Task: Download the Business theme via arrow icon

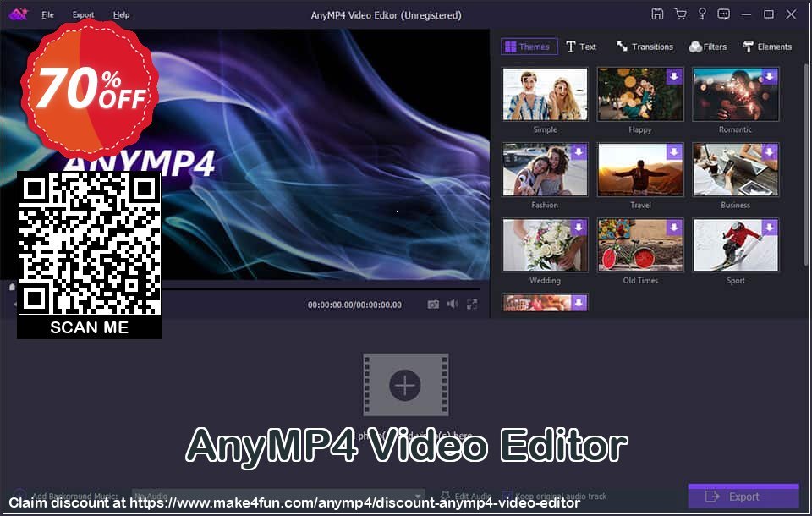Action: (x=770, y=152)
